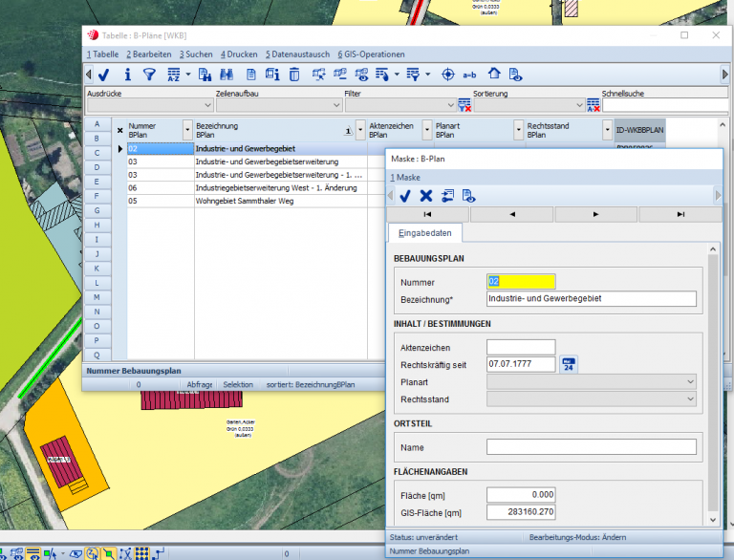734x560 pixels.
Task: Click the mask list transfer icon
Action: (447, 196)
